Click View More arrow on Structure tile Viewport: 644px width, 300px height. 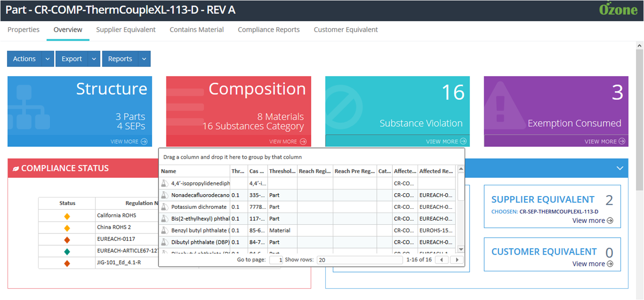click(x=144, y=141)
